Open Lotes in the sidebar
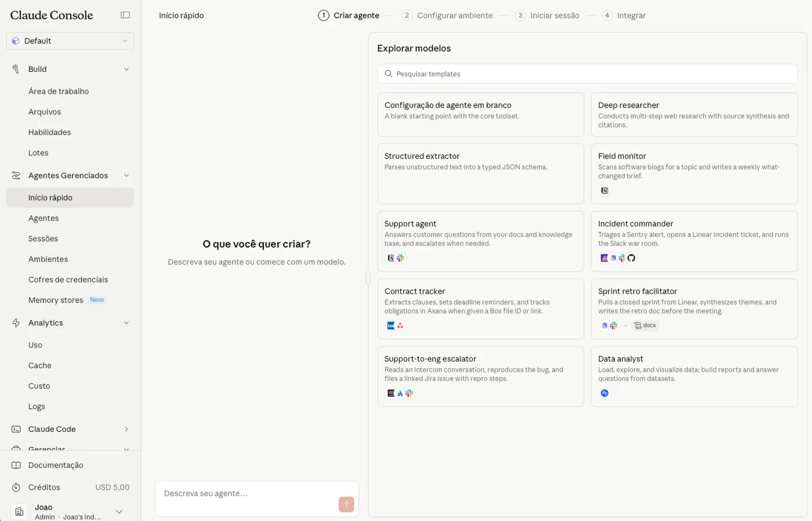 coord(70,153)
